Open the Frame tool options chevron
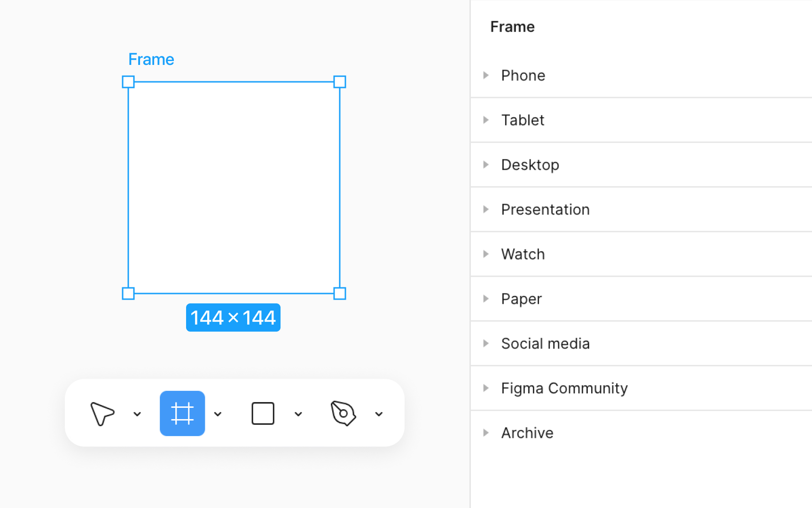This screenshot has height=508, width=812. tap(218, 414)
